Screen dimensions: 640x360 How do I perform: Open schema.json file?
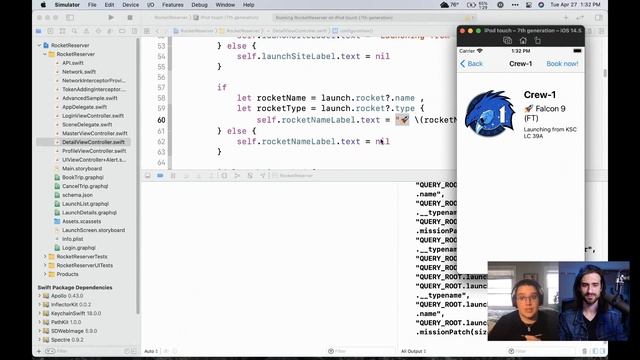pyautogui.click(x=77, y=195)
